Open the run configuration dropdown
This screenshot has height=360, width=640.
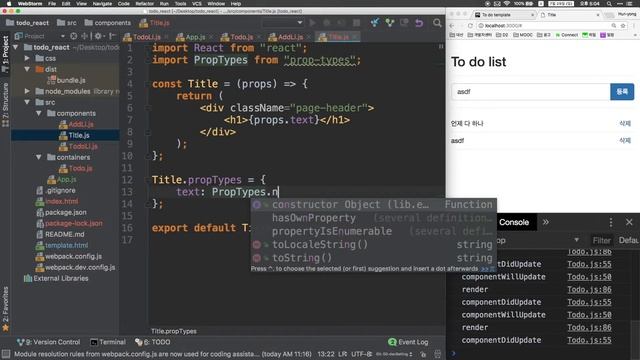tap(283, 23)
